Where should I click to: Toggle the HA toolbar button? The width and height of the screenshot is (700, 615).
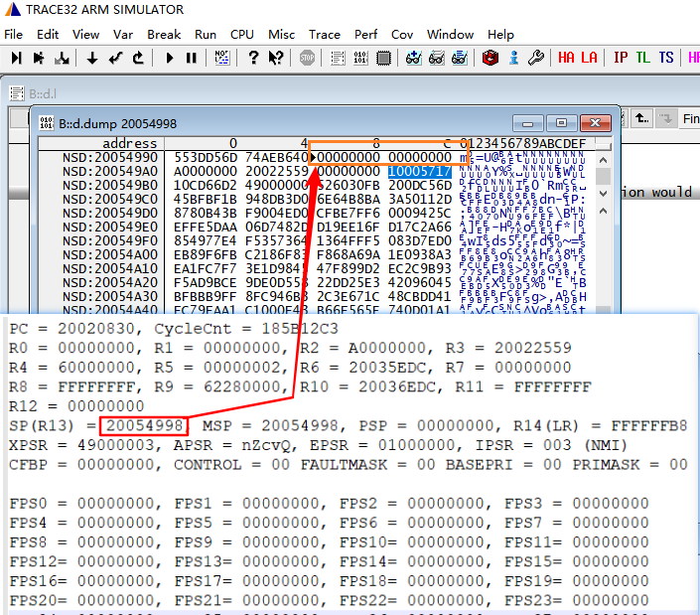click(566, 58)
